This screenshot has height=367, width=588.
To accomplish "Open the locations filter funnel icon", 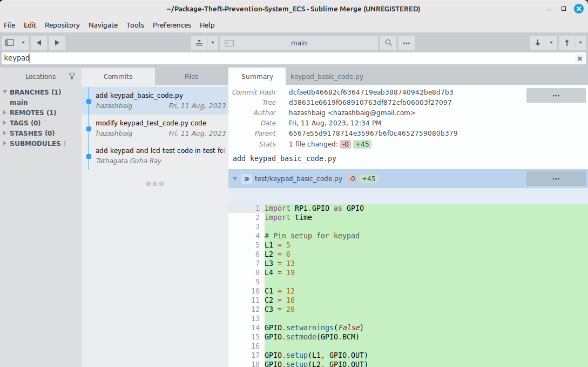I will tap(72, 76).
